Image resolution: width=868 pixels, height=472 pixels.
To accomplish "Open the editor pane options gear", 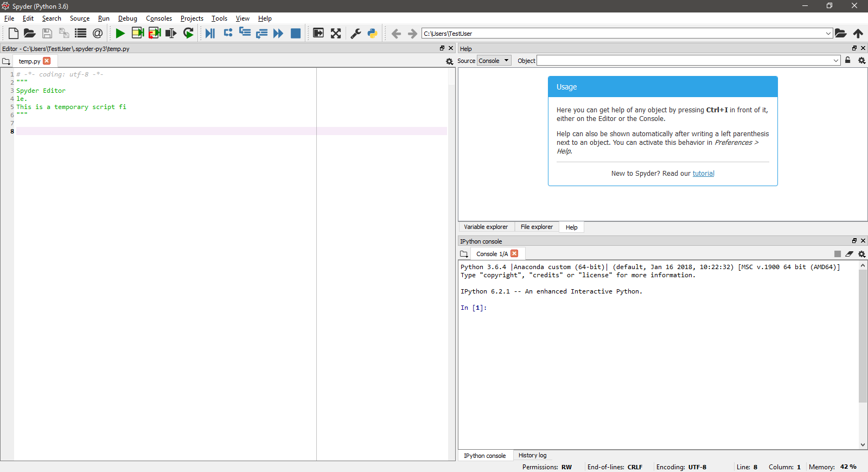I will coord(449,61).
